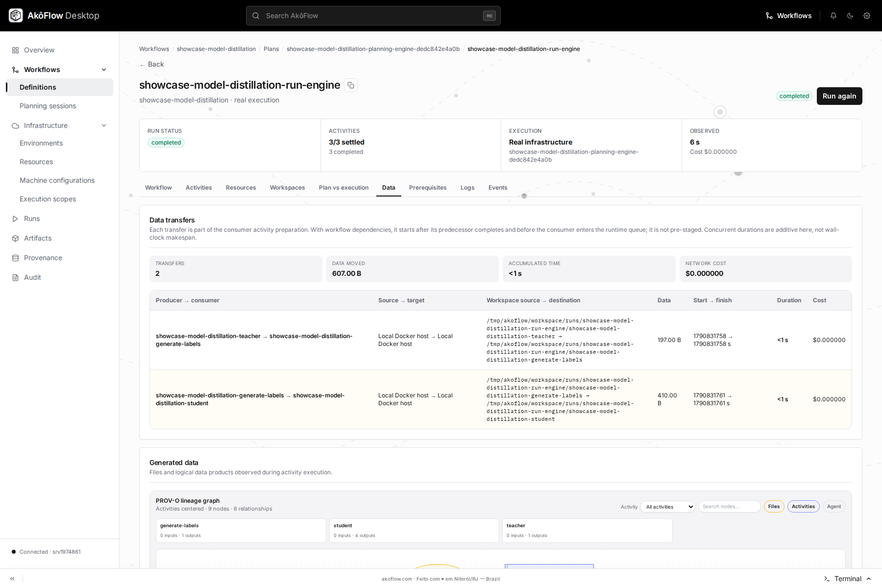Switch to dark mode moon icon
Screen dimensions: 882x588
[850, 16]
